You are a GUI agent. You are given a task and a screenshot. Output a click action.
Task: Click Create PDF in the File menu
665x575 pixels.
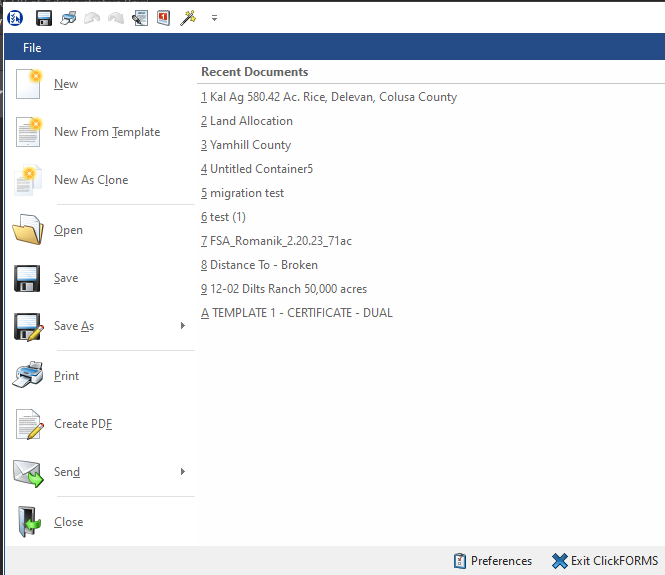tap(82, 424)
